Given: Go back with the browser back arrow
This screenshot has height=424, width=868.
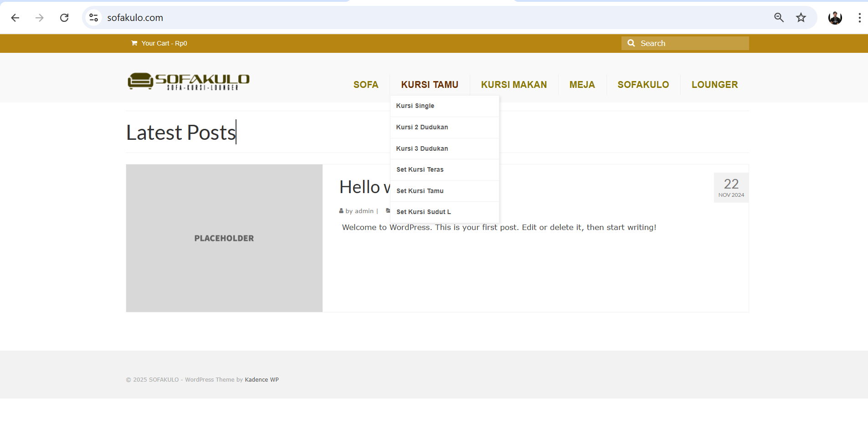Looking at the screenshot, I should coord(15,18).
